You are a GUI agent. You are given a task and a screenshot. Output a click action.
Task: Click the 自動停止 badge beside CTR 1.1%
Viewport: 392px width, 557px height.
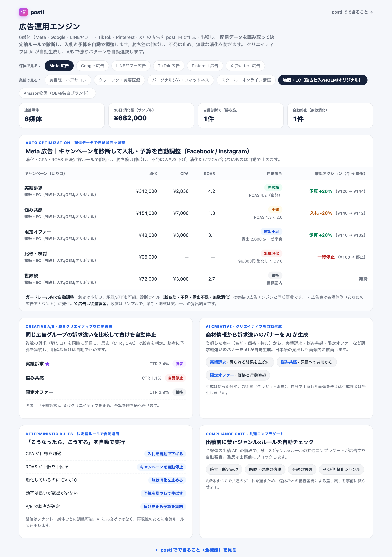tap(175, 378)
